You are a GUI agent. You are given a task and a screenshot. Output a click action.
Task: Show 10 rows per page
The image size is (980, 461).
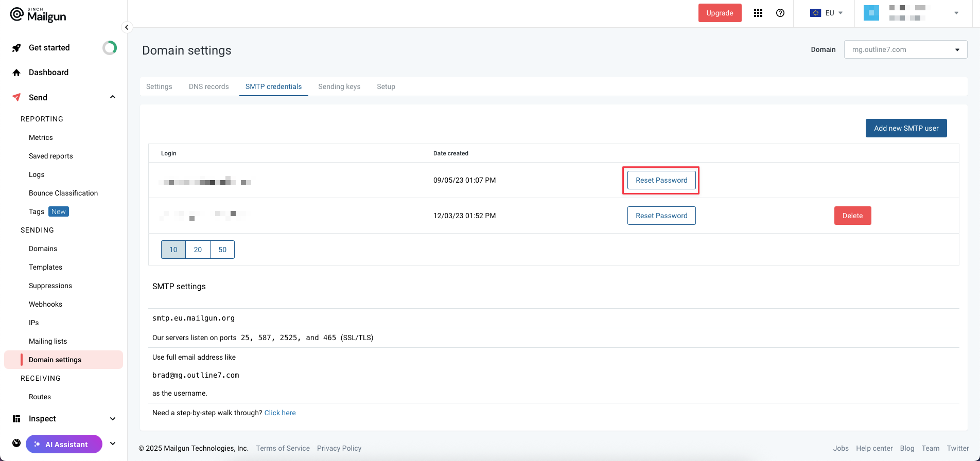point(173,250)
